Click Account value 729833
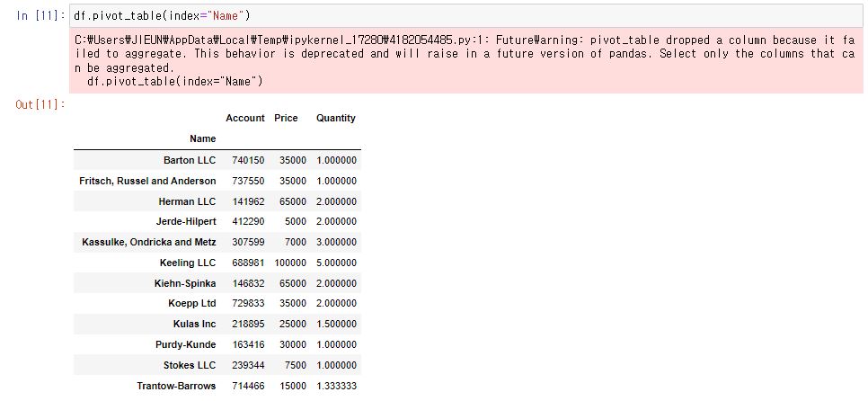Viewport: 868px width, 401px height. click(248, 304)
